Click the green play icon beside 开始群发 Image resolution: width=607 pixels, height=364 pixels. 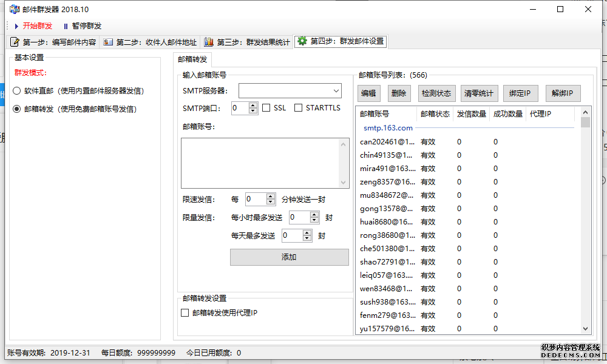pos(16,26)
